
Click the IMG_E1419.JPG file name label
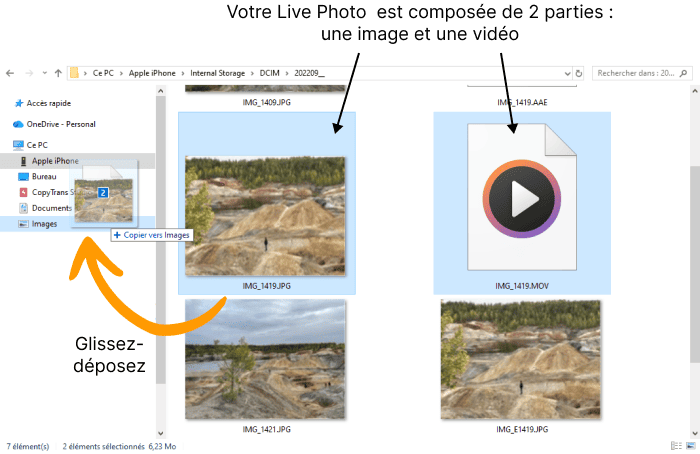[x=522, y=429]
